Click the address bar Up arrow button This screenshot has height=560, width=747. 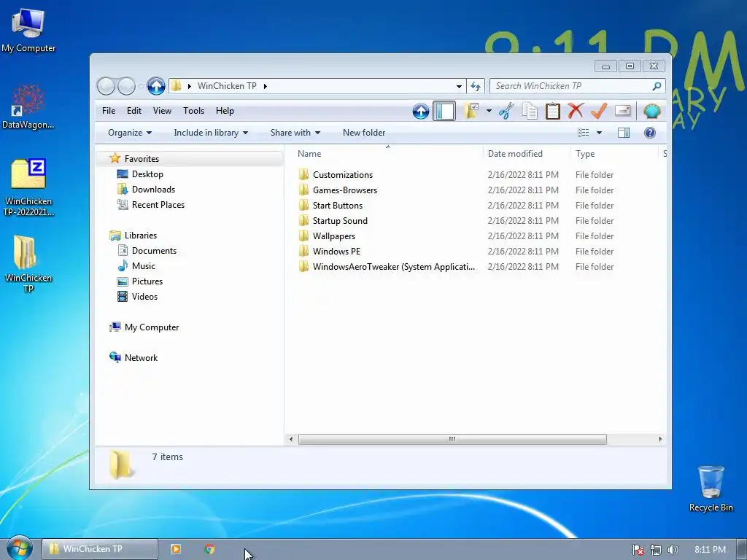[x=156, y=86]
